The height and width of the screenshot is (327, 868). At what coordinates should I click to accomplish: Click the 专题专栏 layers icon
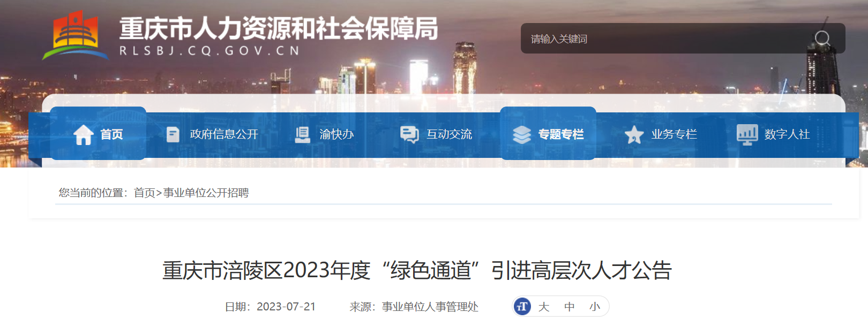521,134
